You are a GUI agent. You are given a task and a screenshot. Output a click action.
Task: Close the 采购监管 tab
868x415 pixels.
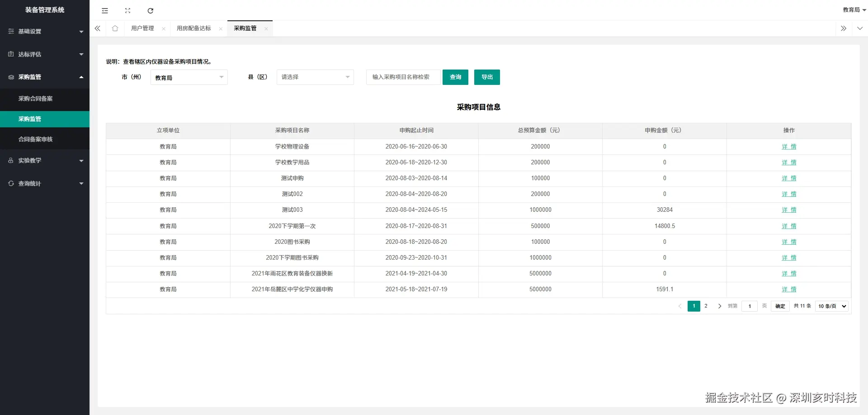coord(266,29)
